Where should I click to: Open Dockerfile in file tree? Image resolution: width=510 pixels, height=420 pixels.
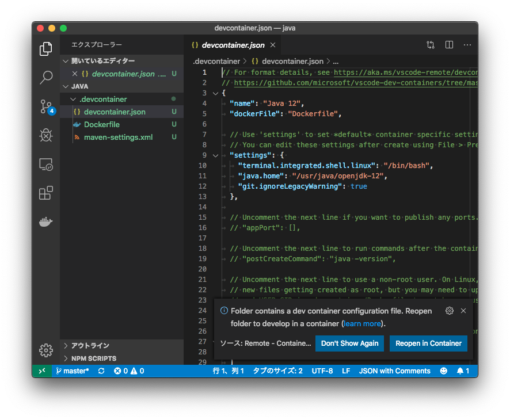[x=121, y=124]
